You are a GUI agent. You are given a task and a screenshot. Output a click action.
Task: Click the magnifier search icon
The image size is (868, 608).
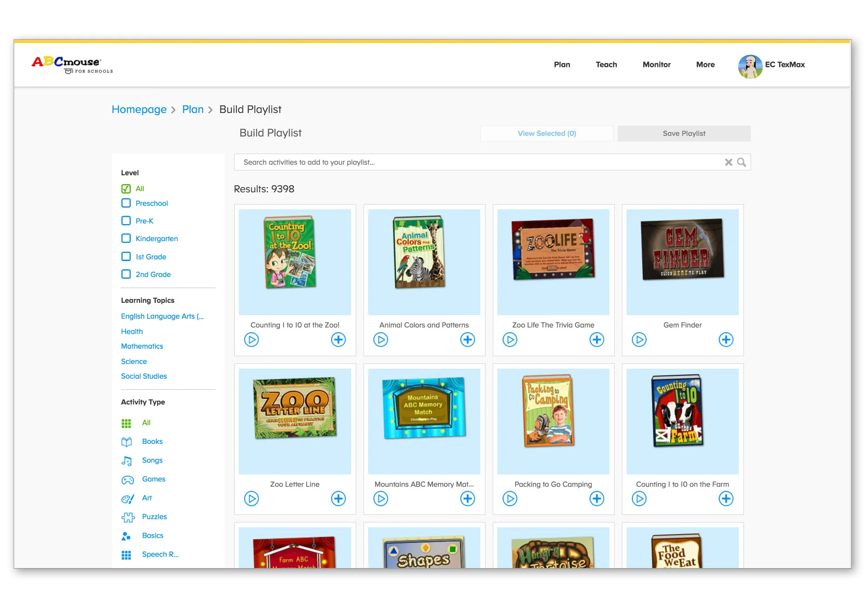pos(742,162)
